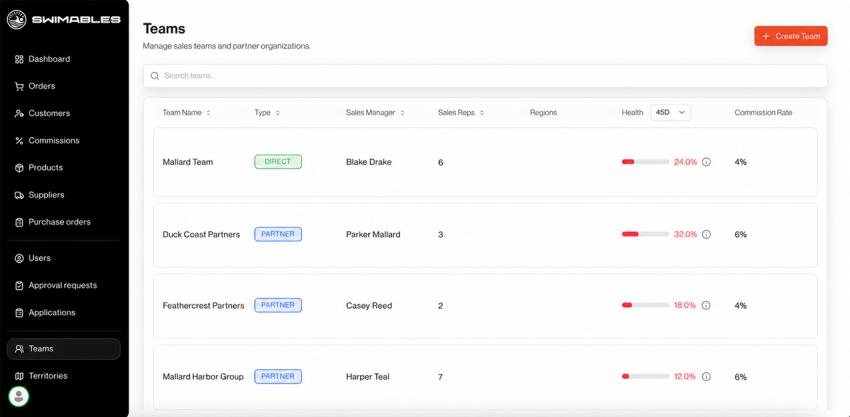850x417 pixels.
Task: Click the 24.0% health value
Action: 685,162
